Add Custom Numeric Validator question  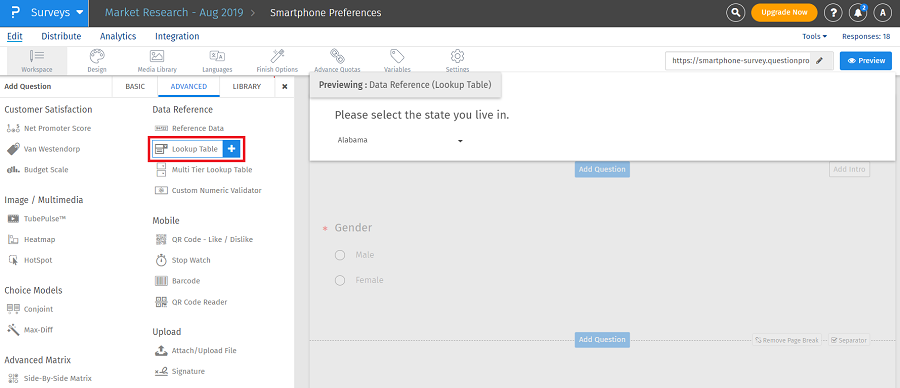point(208,190)
